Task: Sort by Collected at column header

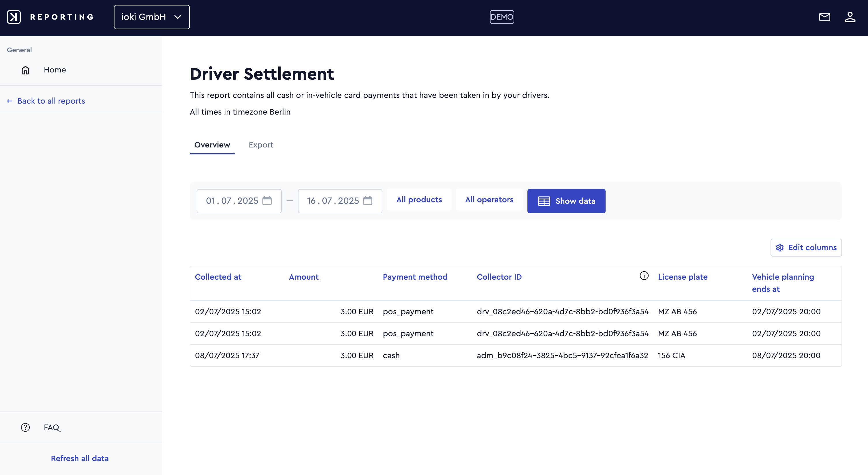Action: 218,277
